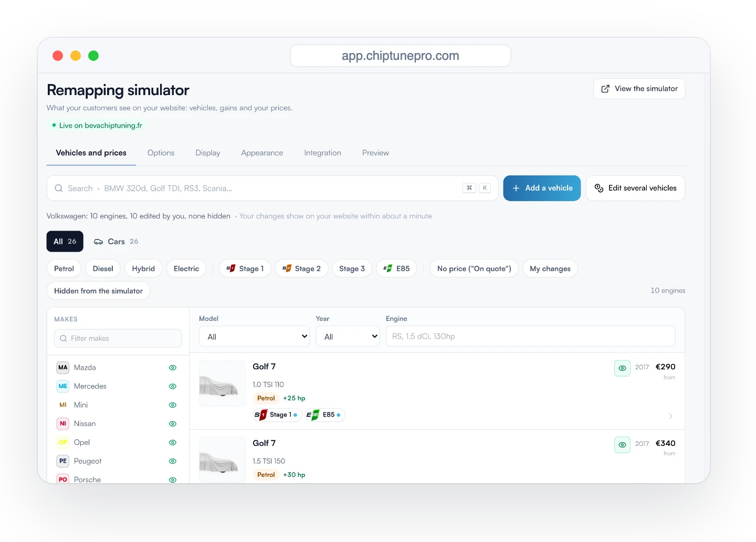
Task: Select the Integration tab
Action: click(322, 153)
